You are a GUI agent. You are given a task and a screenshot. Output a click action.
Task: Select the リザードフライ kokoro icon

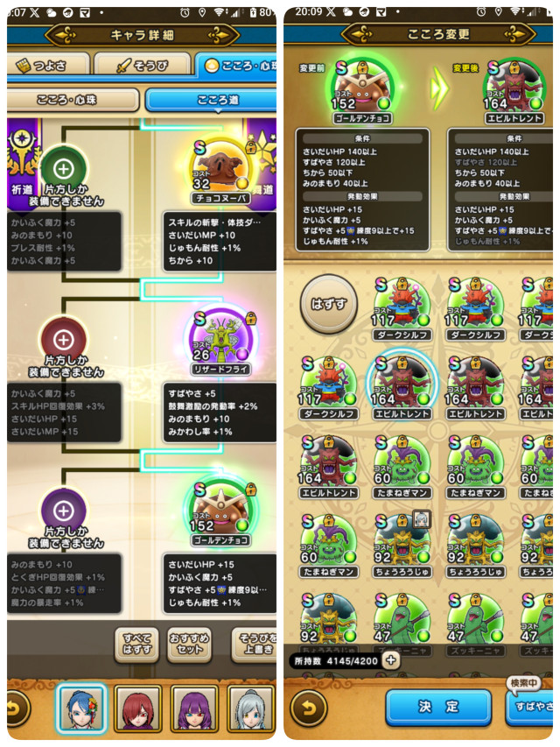221,340
